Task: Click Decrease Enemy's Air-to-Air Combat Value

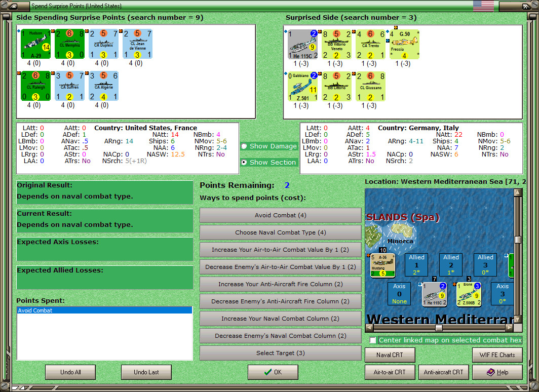Action: 281,267
